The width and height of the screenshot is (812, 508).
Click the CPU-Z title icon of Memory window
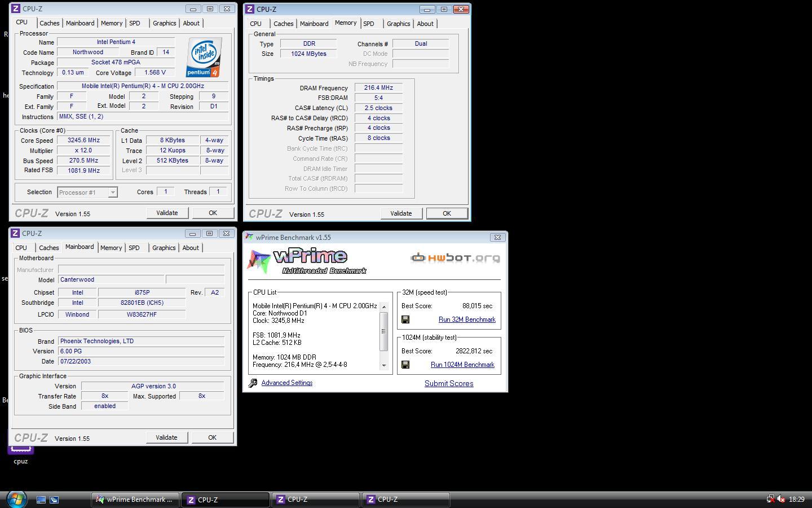250,10
